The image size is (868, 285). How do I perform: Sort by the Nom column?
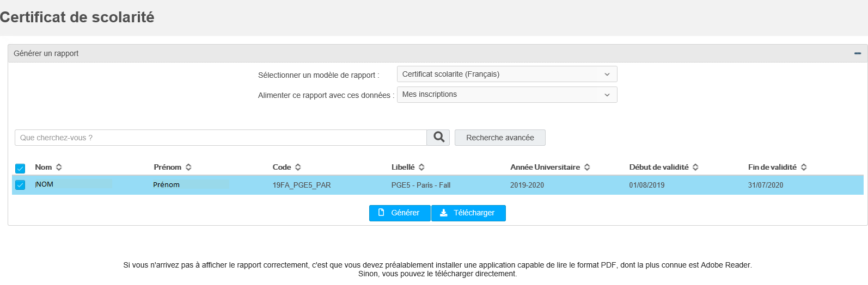48,167
